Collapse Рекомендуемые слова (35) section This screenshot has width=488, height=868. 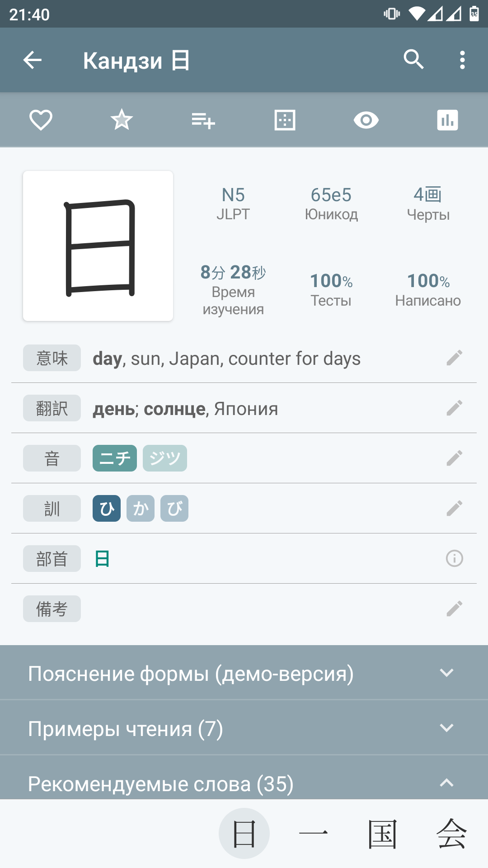(244, 783)
